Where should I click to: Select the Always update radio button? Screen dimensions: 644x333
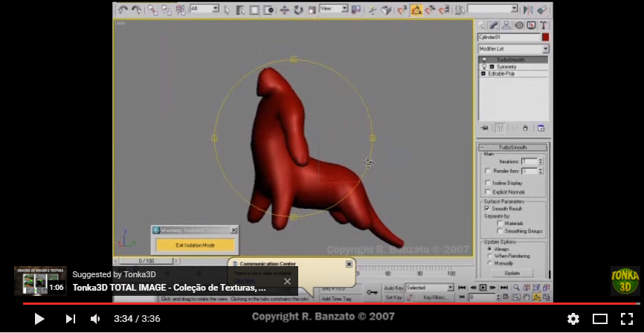tap(489, 249)
